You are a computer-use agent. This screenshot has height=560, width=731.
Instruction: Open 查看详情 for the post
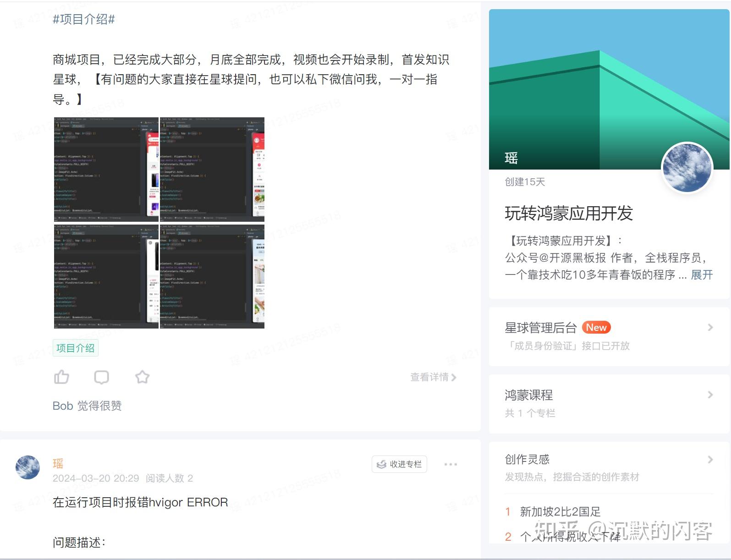click(x=433, y=377)
